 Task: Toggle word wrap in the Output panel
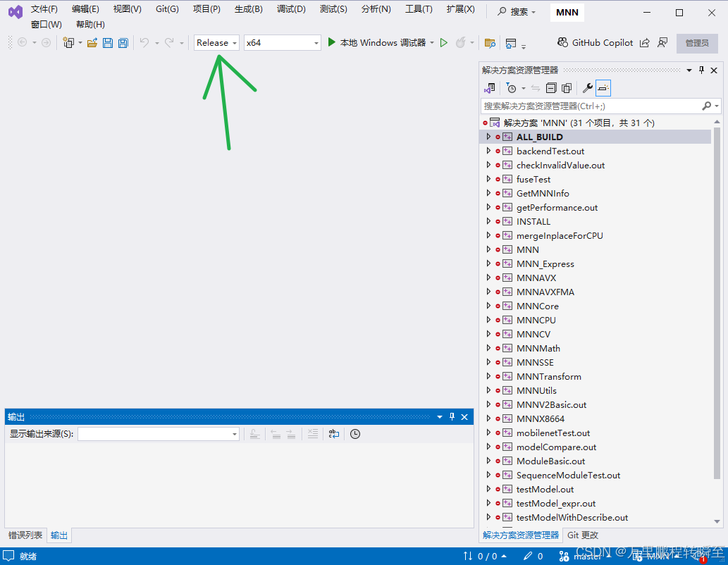(334, 434)
